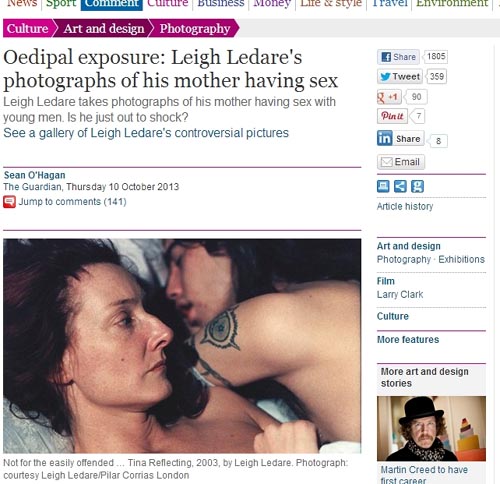Click the red comments bubble icon
The width and height of the screenshot is (500, 484).
[9, 202]
